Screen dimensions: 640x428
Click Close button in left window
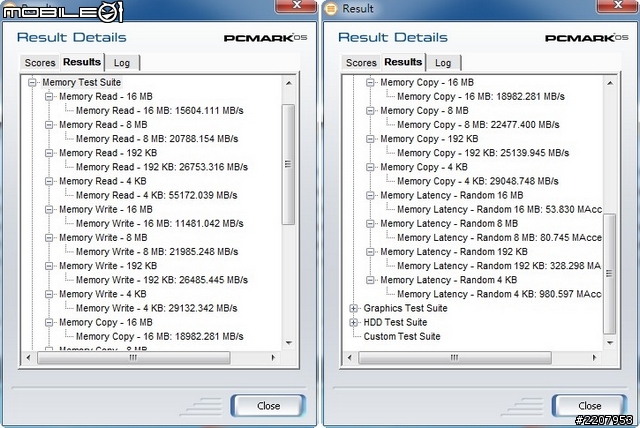(x=268, y=406)
